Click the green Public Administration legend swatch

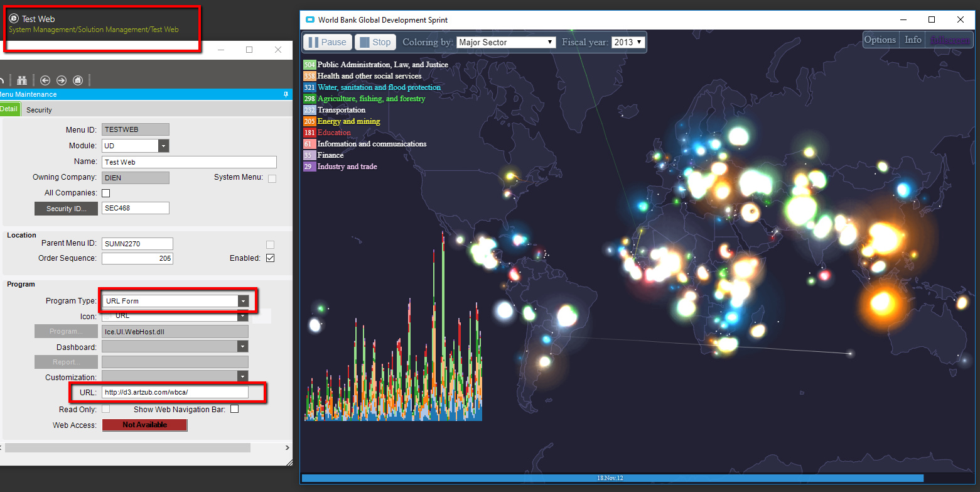(309, 65)
